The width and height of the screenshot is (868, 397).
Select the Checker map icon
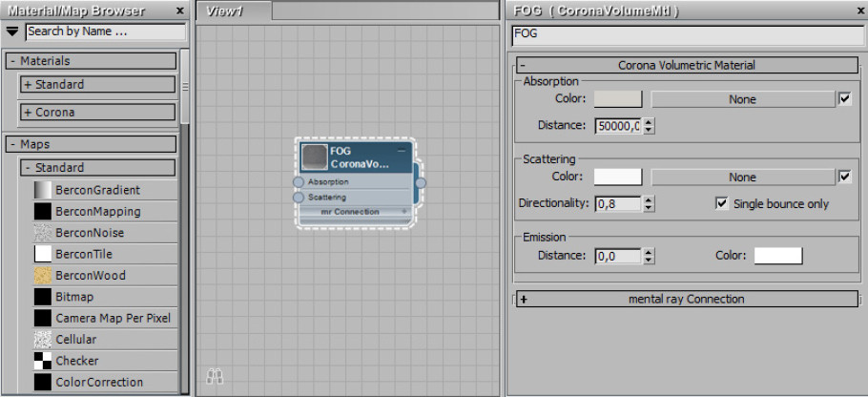(x=43, y=361)
